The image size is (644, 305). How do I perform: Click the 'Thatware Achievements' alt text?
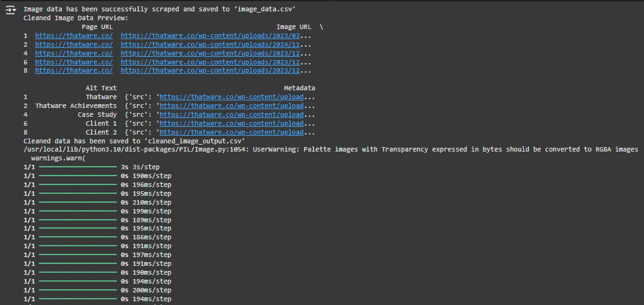(76, 106)
